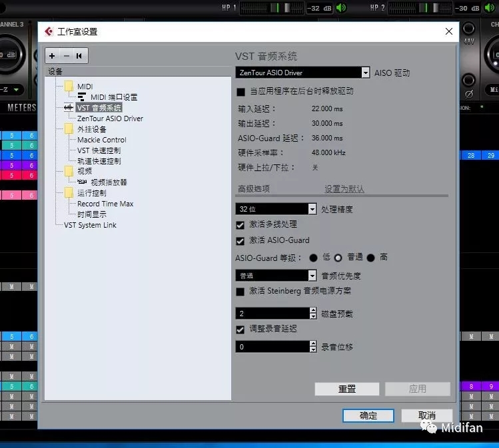Select VST System Link in the device tree
499x448 pixels.
[90, 225]
